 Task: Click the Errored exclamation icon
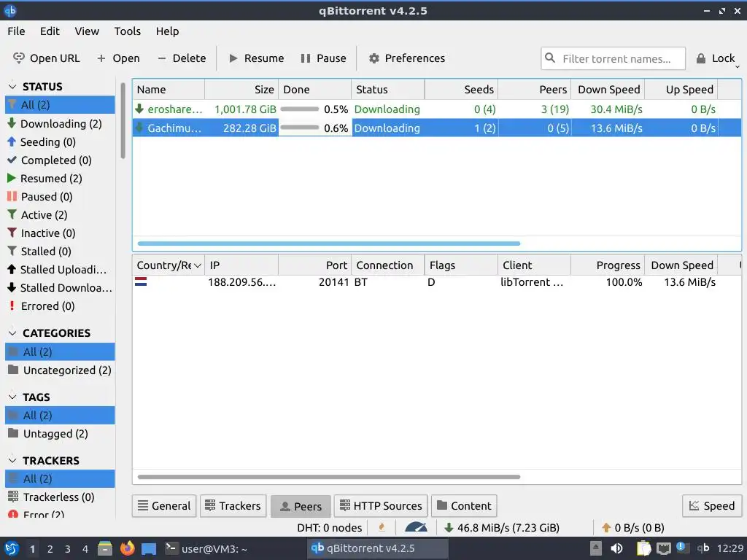(12, 306)
